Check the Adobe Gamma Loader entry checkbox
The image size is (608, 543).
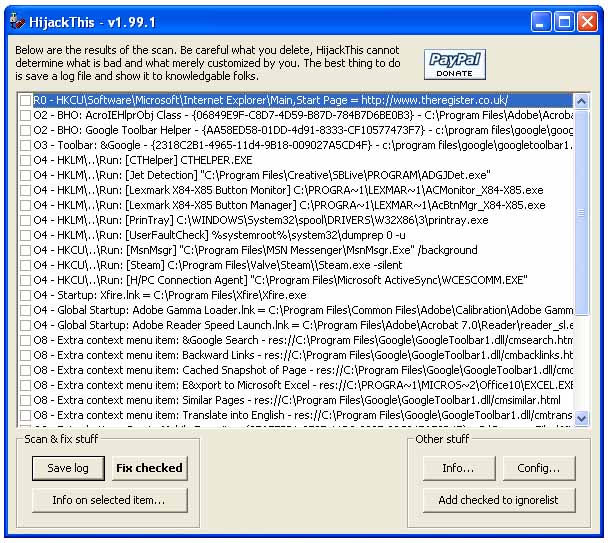coord(26,310)
